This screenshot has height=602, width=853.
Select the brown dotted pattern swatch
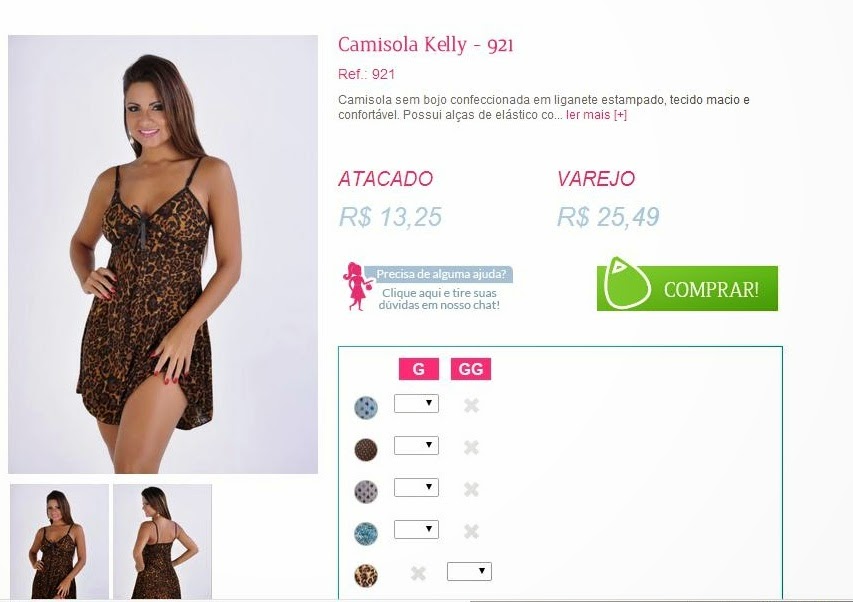366,449
